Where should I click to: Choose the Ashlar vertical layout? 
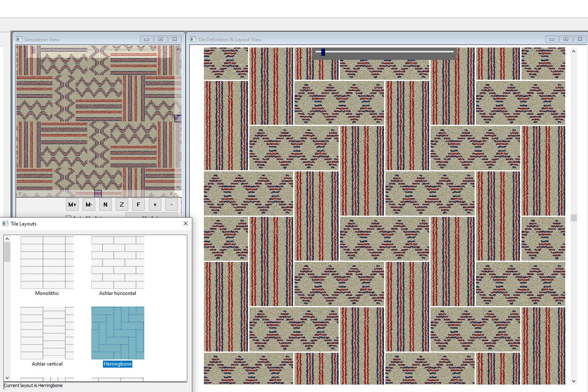click(x=47, y=333)
